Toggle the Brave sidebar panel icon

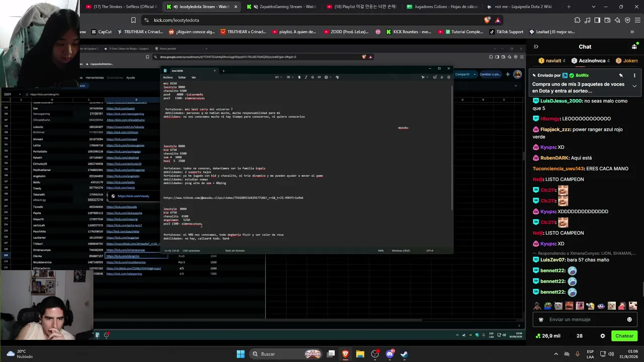[x=598, y=20]
